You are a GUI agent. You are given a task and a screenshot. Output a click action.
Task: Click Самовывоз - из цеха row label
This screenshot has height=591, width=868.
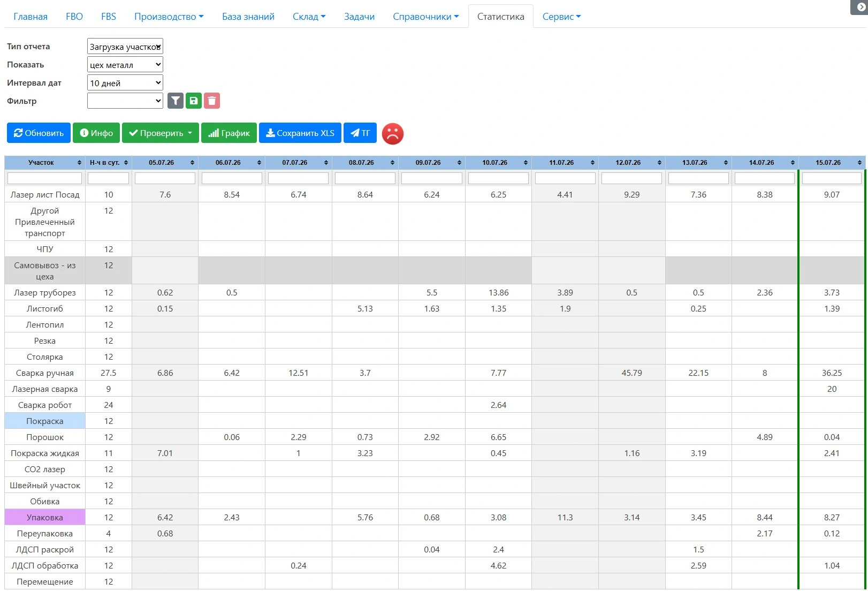point(45,271)
